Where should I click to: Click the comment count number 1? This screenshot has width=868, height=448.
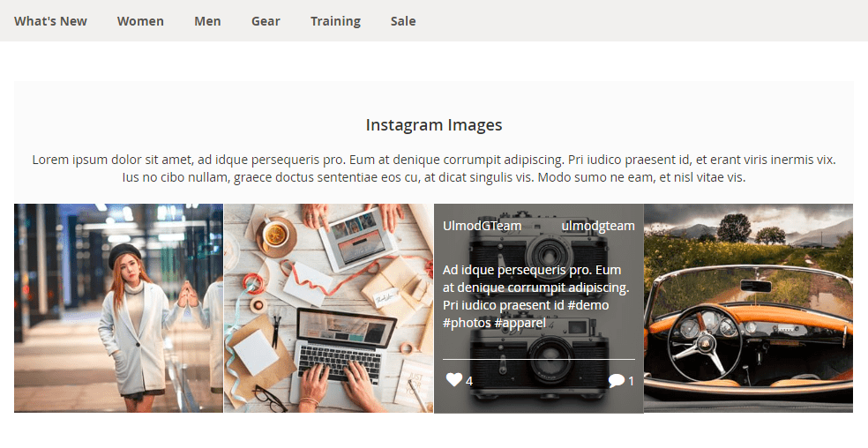tap(631, 381)
